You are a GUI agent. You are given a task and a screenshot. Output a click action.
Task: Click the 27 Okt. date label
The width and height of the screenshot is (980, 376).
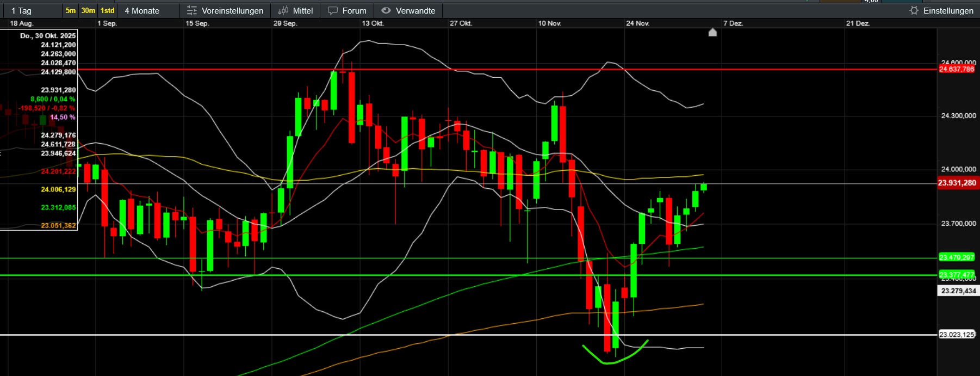click(461, 23)
